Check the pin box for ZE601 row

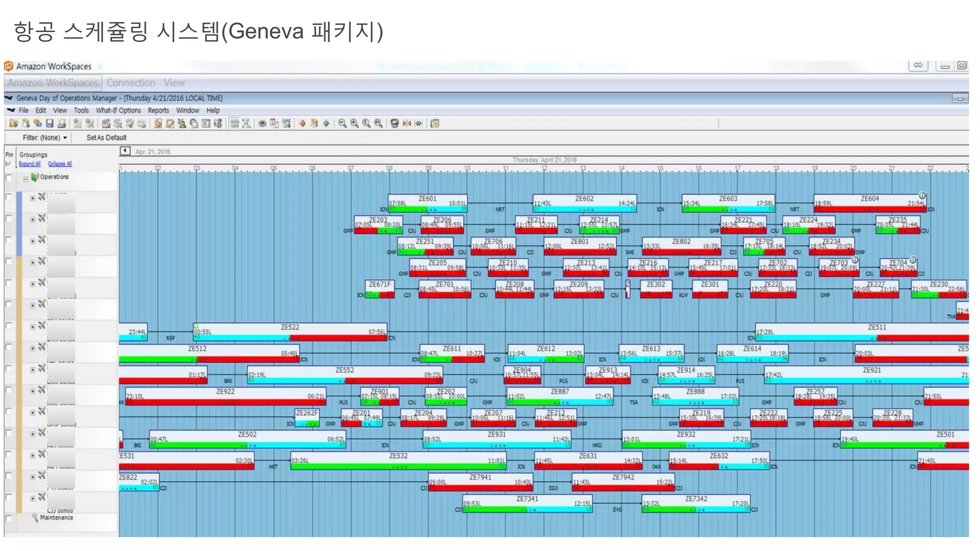pyautogui.click(x=9, y=197)
